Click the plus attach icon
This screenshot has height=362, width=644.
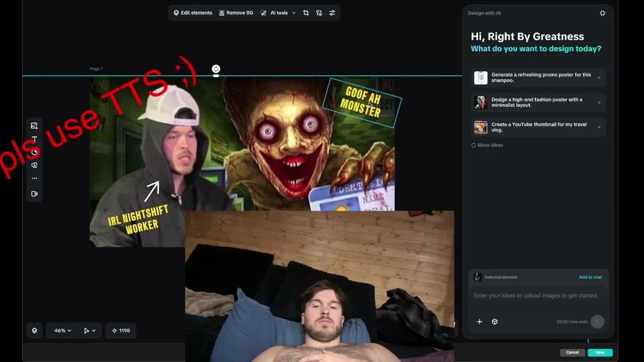[x=479, y=322]
